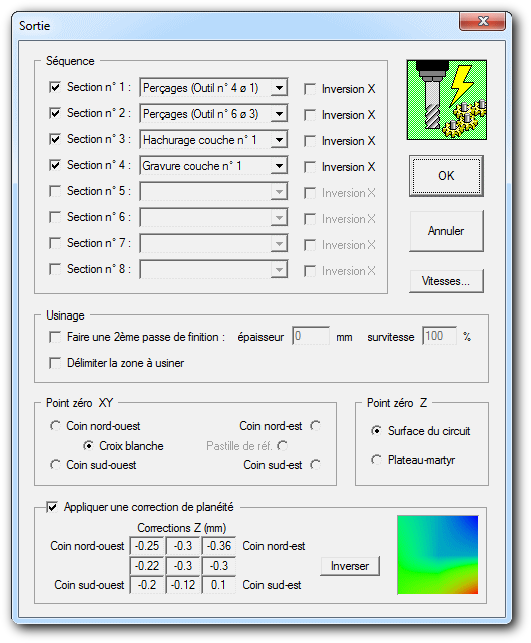The height and width of the screenshot is (643, 531).
Task: Click the planarity correction color map
Action: pos(438,555)
